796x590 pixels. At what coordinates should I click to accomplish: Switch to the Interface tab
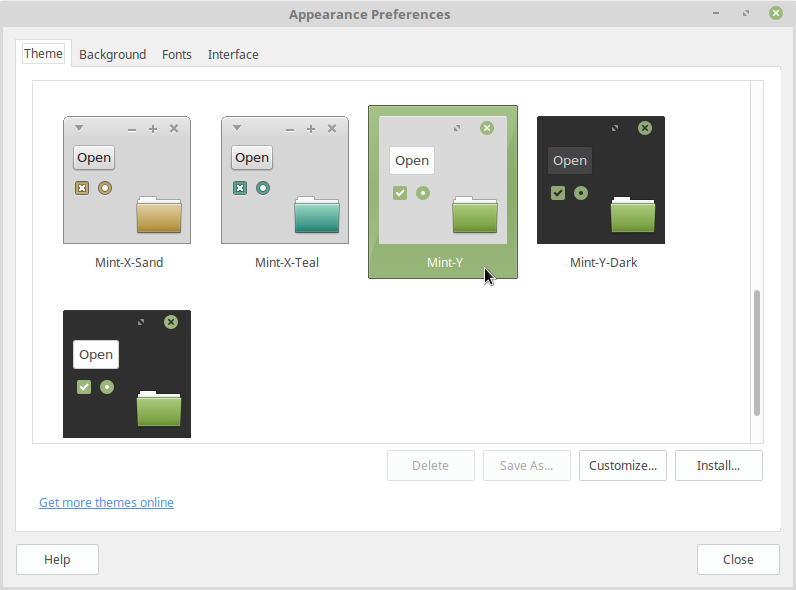pos(233,54)
